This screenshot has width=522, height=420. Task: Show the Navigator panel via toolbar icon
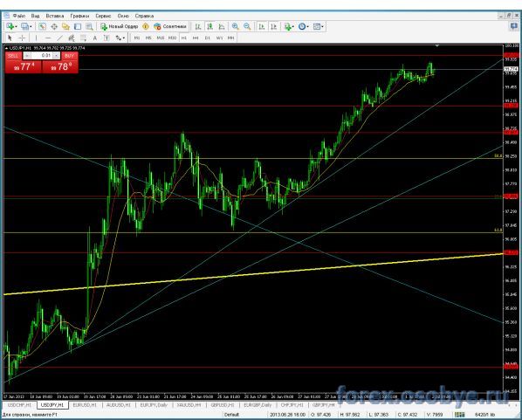(66, 27)
